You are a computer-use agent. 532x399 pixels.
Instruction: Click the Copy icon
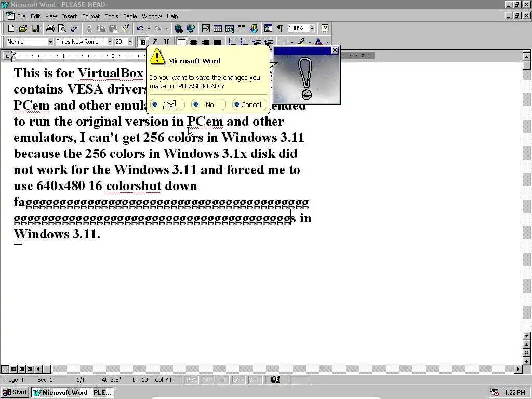[x=101, y=29]
